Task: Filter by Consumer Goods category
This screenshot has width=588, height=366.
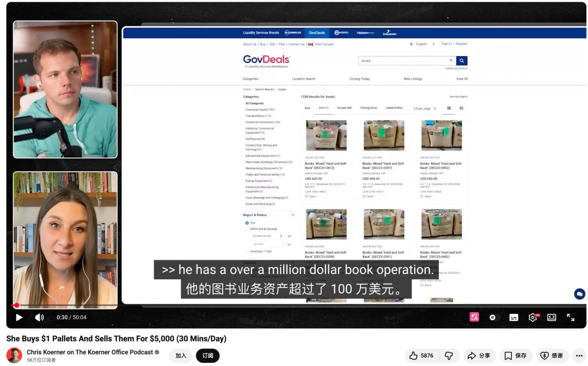Action: pyautogui.click(x=260, y=110)
